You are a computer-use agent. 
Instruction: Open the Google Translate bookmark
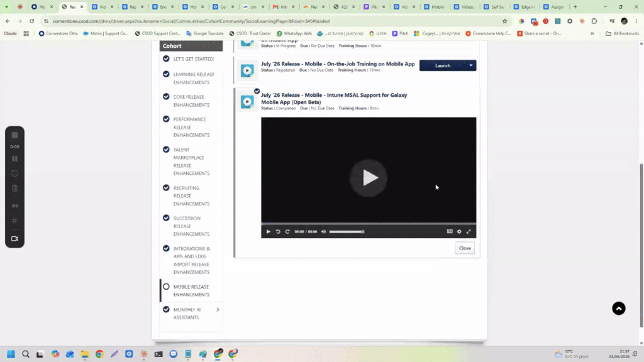(205, 33)
